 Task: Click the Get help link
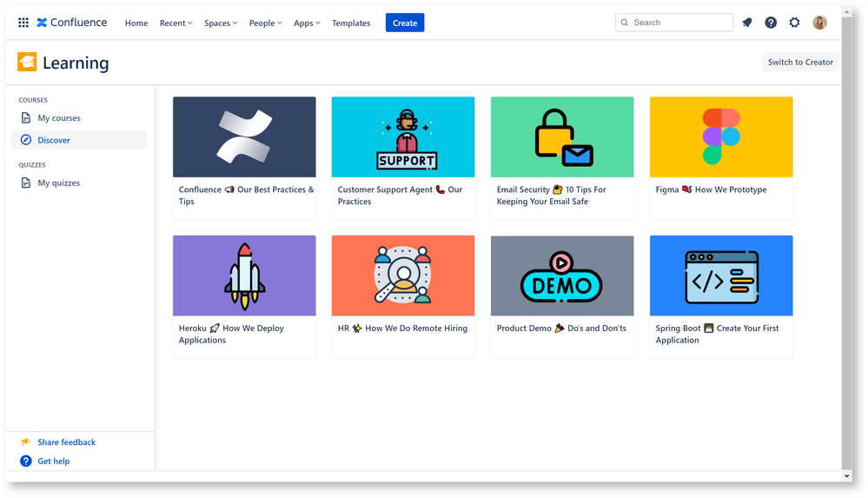pos(54,461)
